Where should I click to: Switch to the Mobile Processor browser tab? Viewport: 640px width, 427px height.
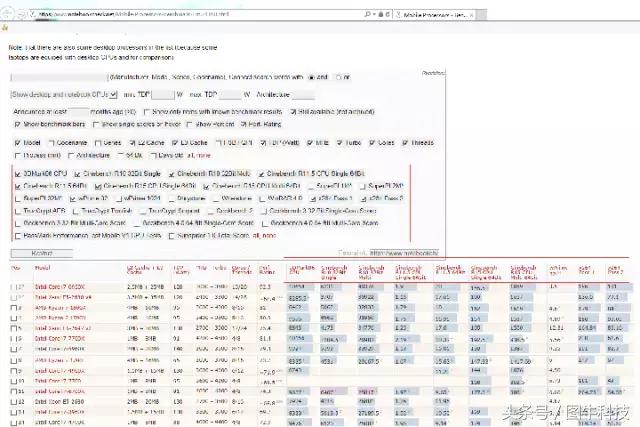(433, 15)
